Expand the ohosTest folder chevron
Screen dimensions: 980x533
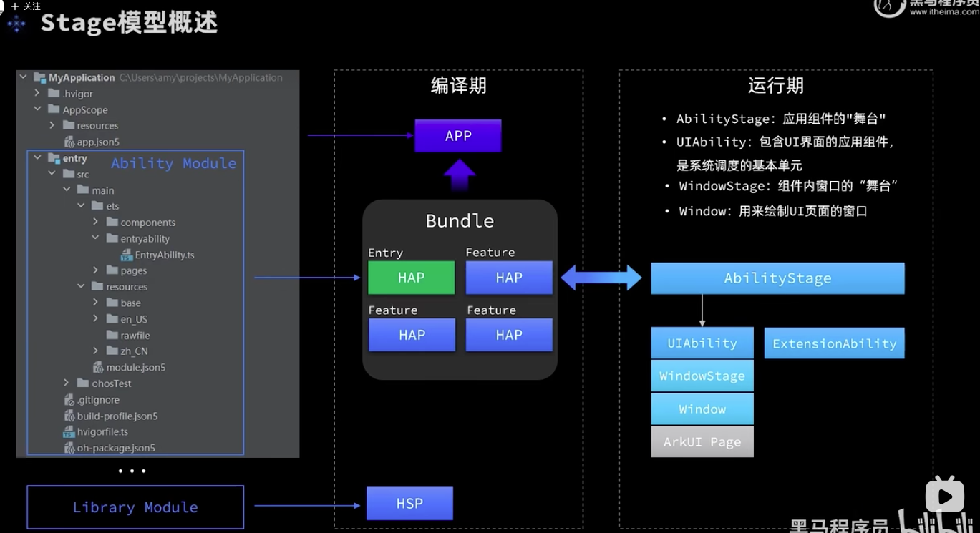[67, 383]
